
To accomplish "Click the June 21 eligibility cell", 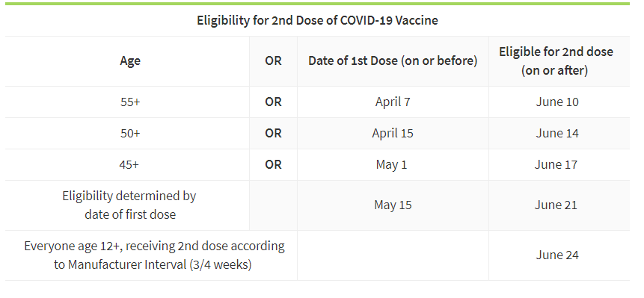I will tap(556, 205).
